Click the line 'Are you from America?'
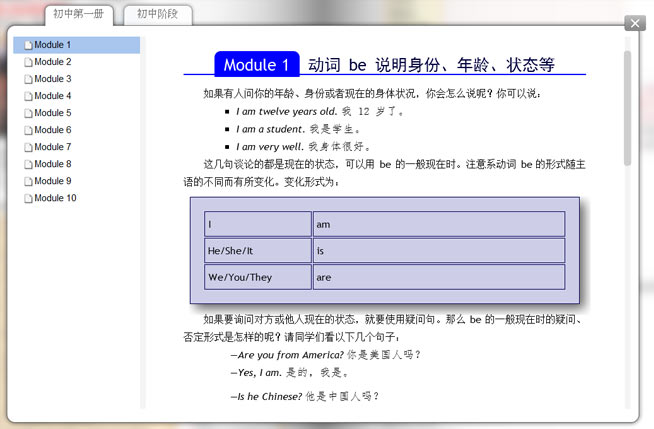The width and height of the screenshot is (654, 429). pyautogui.click(x=287, y=355)
